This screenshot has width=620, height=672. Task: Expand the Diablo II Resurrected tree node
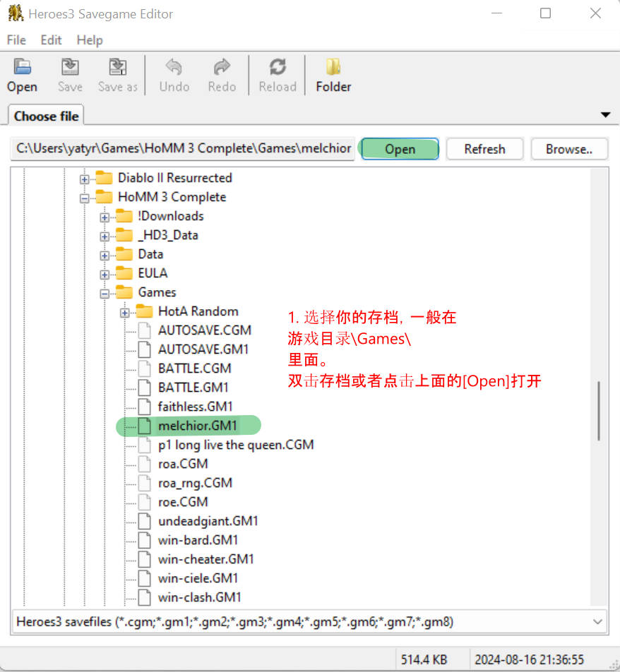coord(85,179)
